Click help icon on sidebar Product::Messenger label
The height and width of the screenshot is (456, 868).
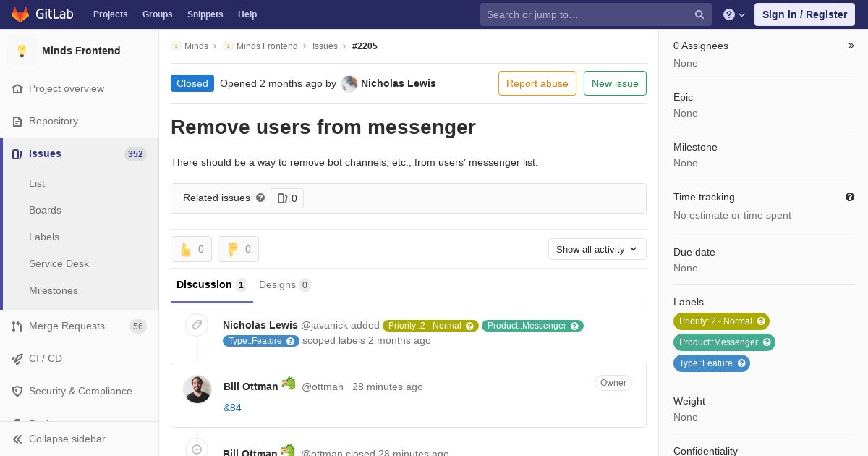(767, 342)
